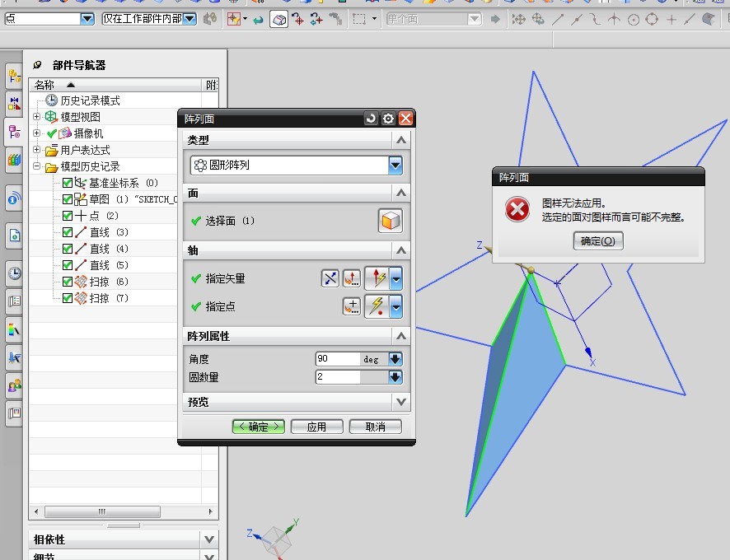Open the 点 selection filter dropdown
This screenshot has height=560, width=730.
coord(87,19)
